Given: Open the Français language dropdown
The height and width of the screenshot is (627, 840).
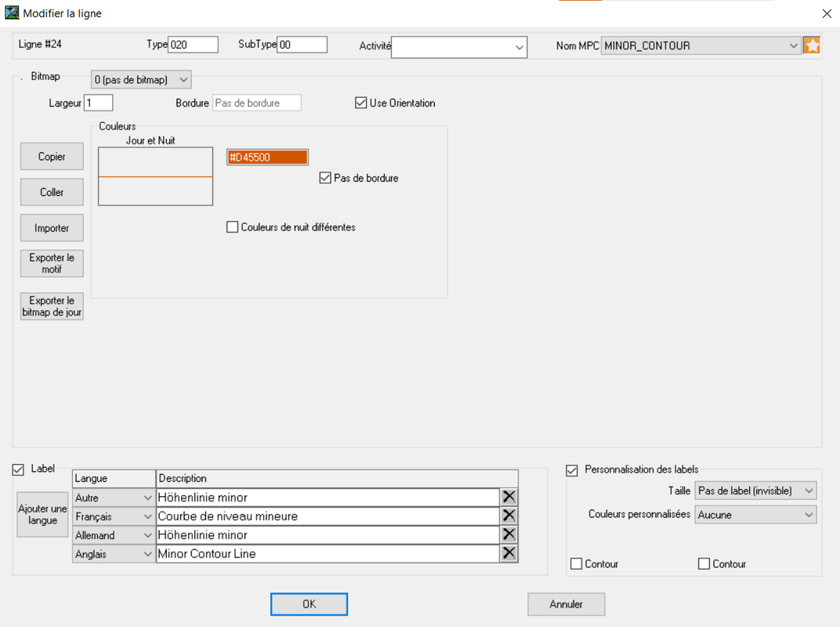Looking at the screenshot, I should tap(114, 516).
